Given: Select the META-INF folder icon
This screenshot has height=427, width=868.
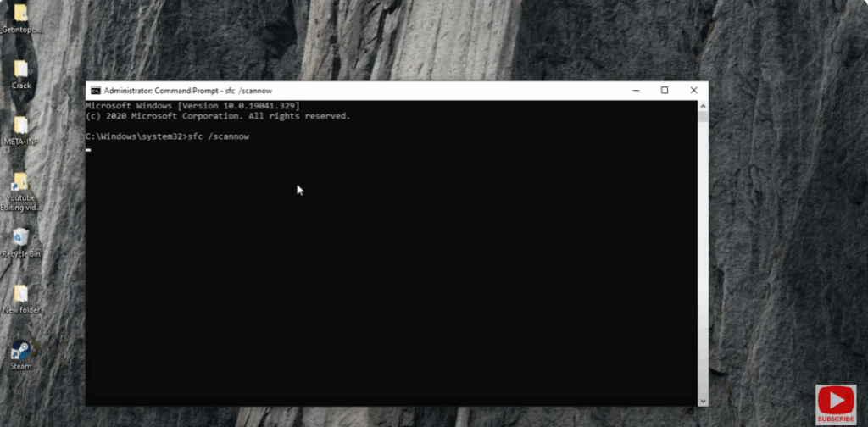Looking at the screenshot, I should point(21,126).
